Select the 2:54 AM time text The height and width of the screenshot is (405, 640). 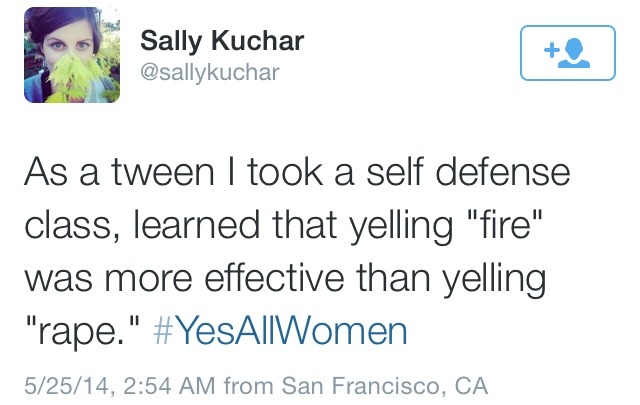point(168,386)
